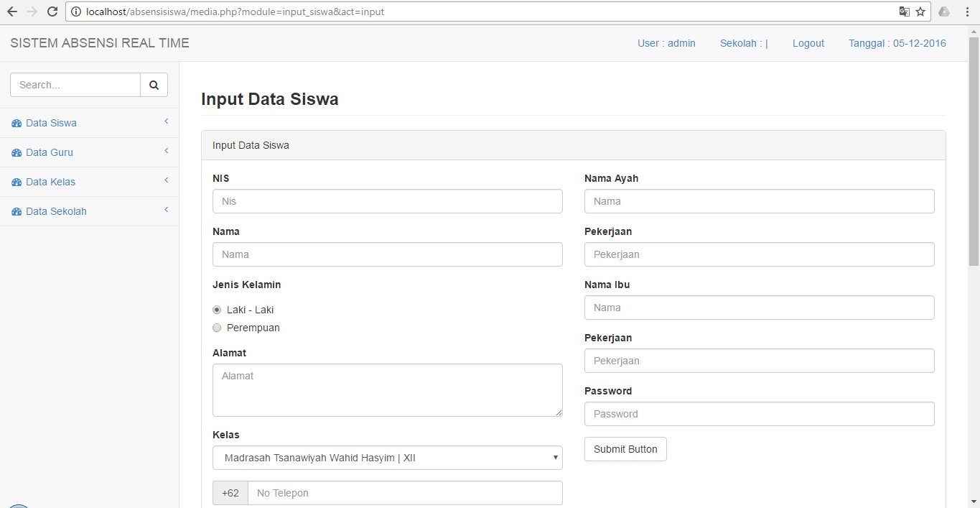Click the NIS input field
This screenshot has height=508, width=980.
387,201
